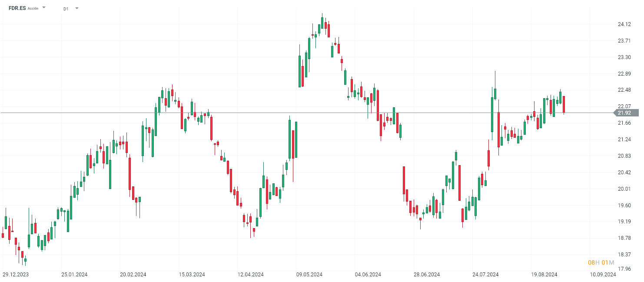The height and width of the screenshot is (282, 644).
Task: Click the 15.03.2024 time axis label
Action: tap(192, 275)
